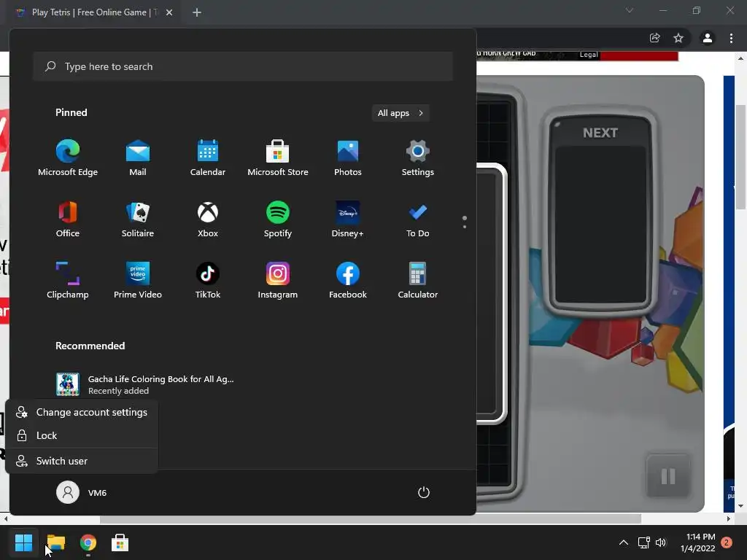Expand All apps list
This screenshot has width=747, height=560.
click(400, 113)
